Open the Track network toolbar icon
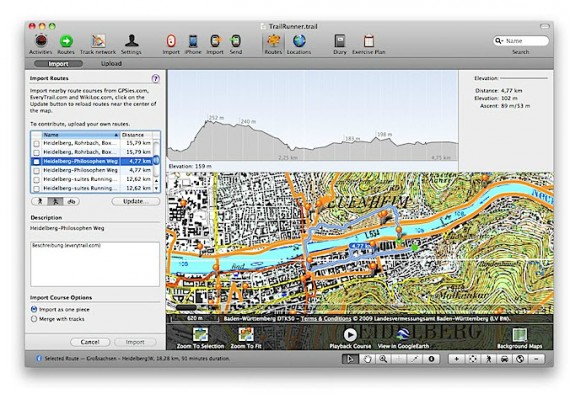Screen dimensions: 570x394 [x=98, y=41]
